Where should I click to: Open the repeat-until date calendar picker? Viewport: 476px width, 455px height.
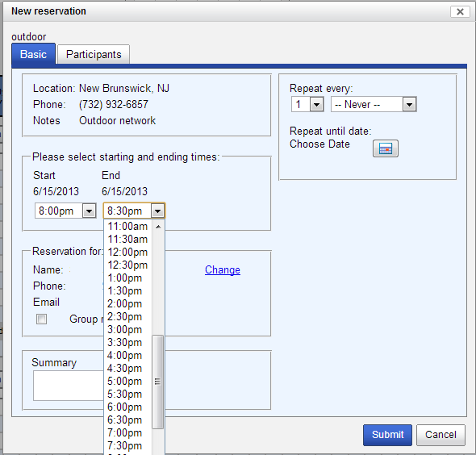click(x=385, y=148)
